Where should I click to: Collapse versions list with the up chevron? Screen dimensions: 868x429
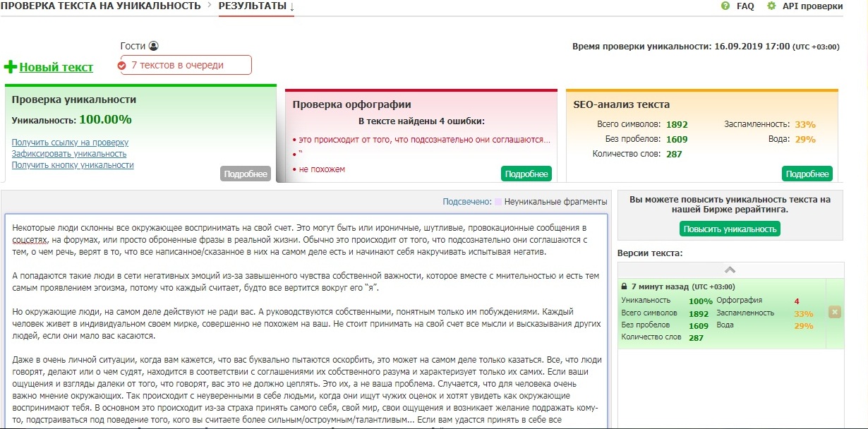click(730, 270)
